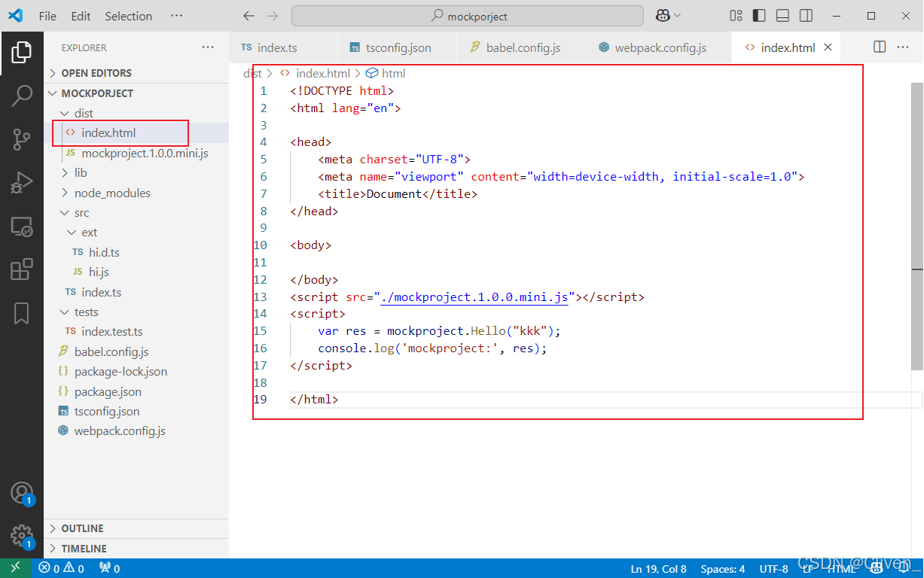Click the remote window indicator in status bar
The image size is (924, 578).
click(x=16, y=568)
